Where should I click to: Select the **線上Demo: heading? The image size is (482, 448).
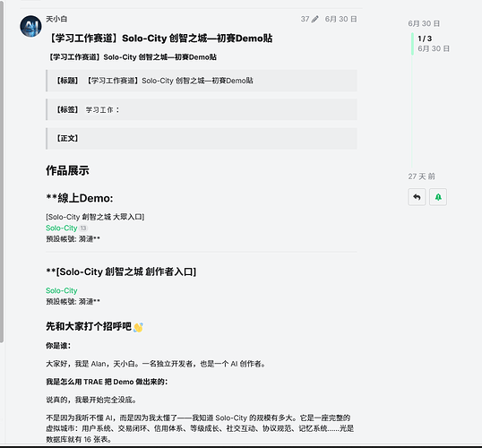pyautogui.click(x=80, y=198)
